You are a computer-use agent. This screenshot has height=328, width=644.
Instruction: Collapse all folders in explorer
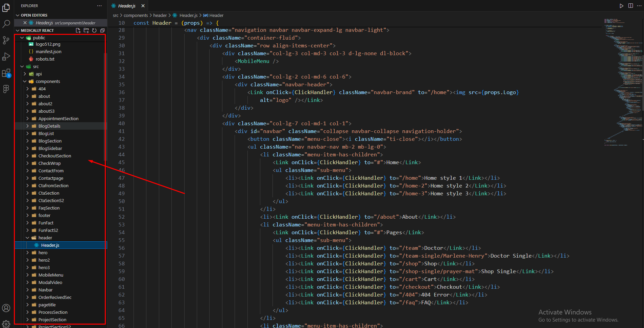pos(102,30)
